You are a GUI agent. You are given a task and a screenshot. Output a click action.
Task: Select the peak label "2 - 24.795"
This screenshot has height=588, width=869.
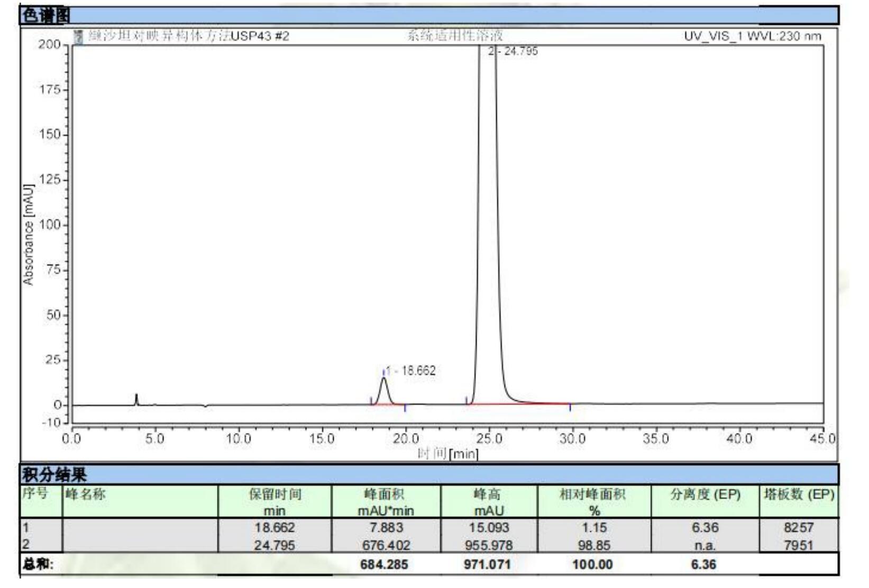point(513,51)
